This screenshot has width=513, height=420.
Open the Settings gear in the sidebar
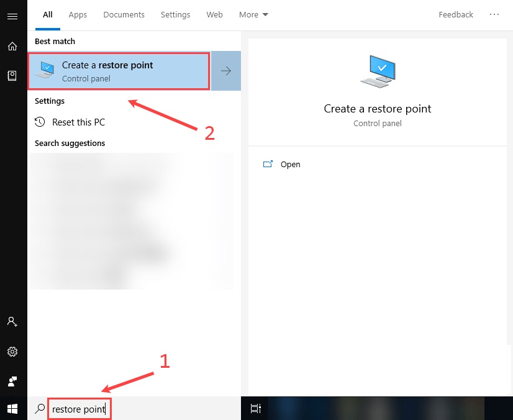tap(12, 352)
